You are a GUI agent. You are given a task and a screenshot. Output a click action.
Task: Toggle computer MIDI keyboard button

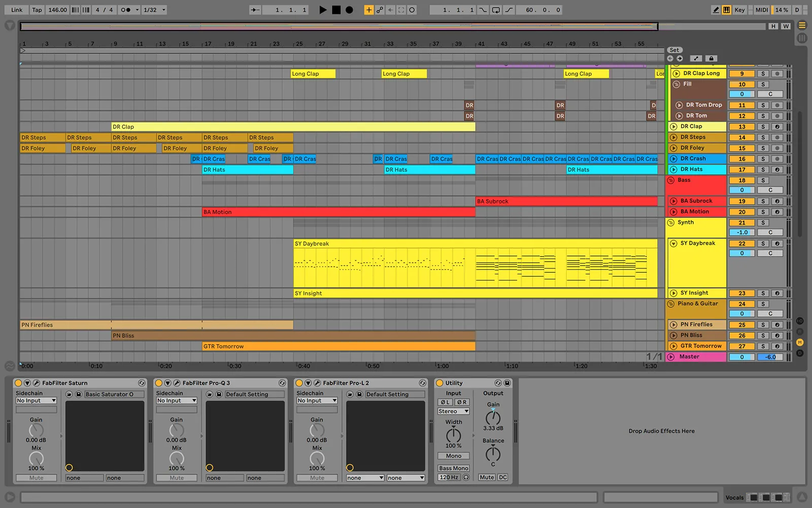(x=726, y=10)
